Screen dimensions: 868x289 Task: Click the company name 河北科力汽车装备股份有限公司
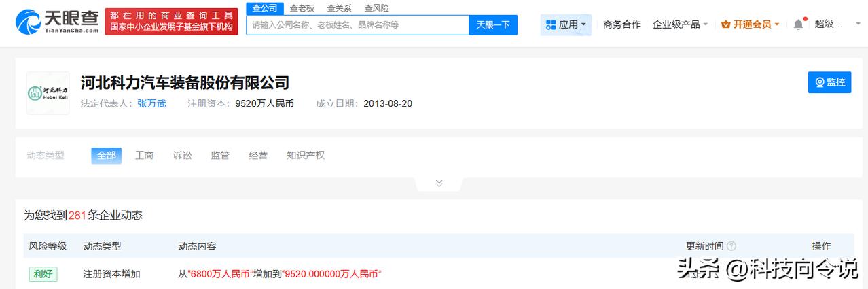coord(185,83)
